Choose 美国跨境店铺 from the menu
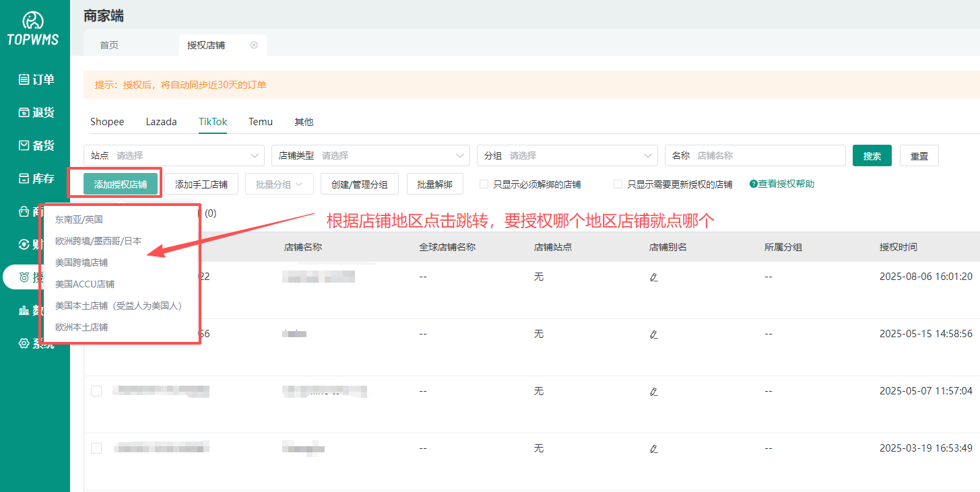Image resolution: width=980 pixels, height=492 pixels. click(81, 262)
